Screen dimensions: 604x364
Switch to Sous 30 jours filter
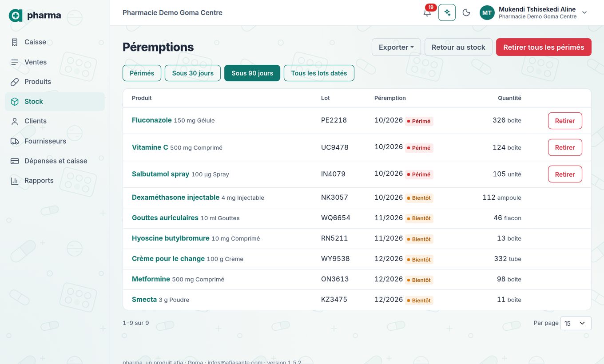[x=193, y=73]
